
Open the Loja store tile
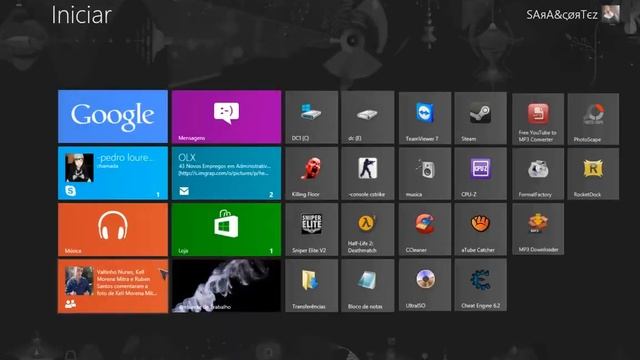coord(227,229)
